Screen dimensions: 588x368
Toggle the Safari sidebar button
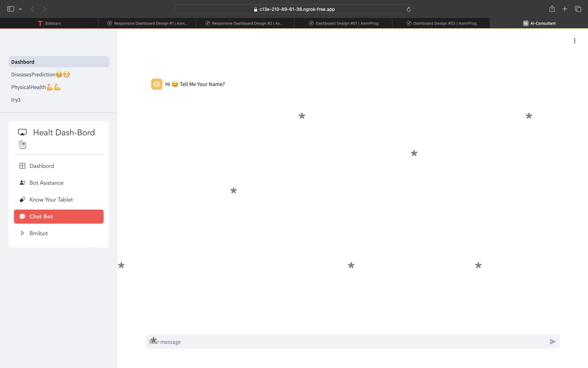pos(11,9)
